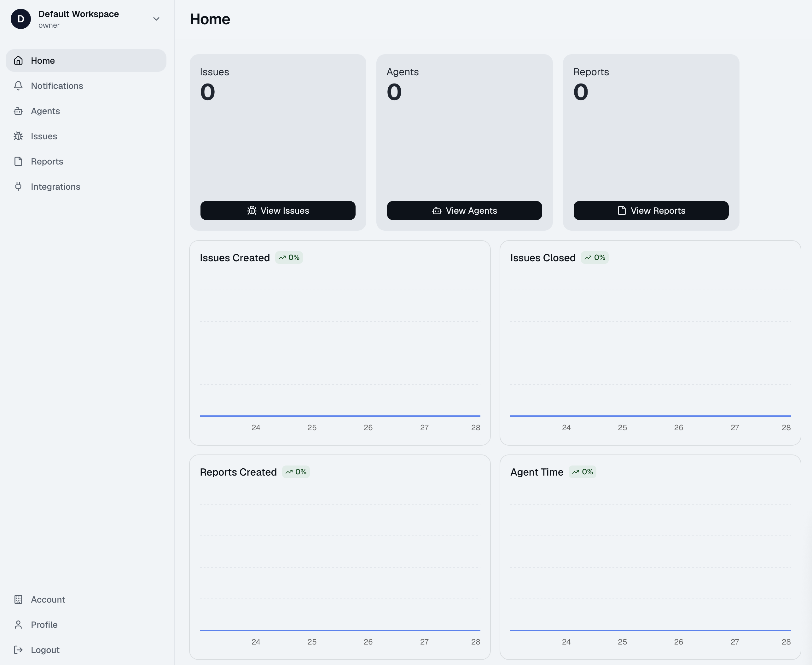The width and height of the screenshot is (812, 665).
Task: Click the workspace avatar letter D
Action: 21,19
